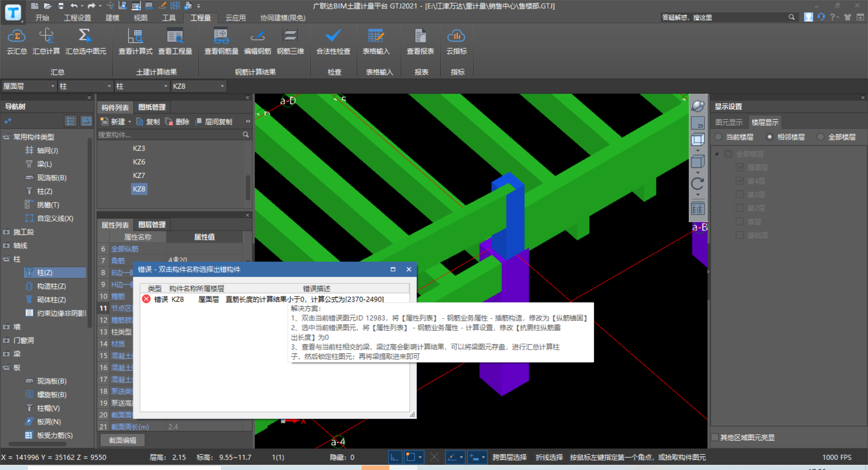Open 表格输入 table input tool
The width and height of the screenshot is (868, 470).
(x=376, y=41)
